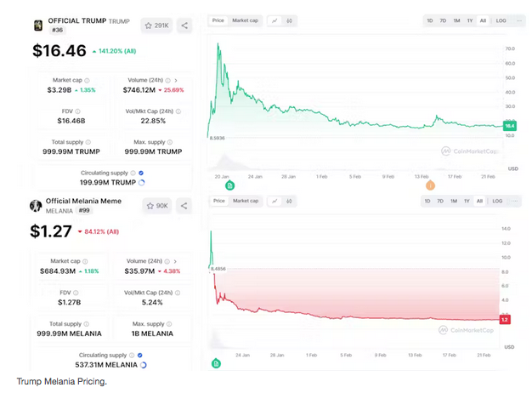This screenshot has height=393, width=532.
Task: Open Vol/Mkt Cap info icon near 5.24%
Action: tap(178, 293)
